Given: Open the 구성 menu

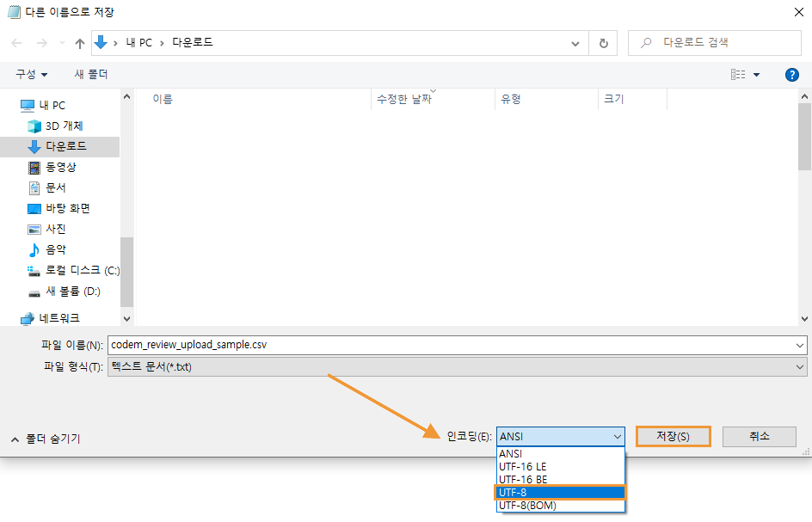Looking at the screenshot, I should pos(31,75).
